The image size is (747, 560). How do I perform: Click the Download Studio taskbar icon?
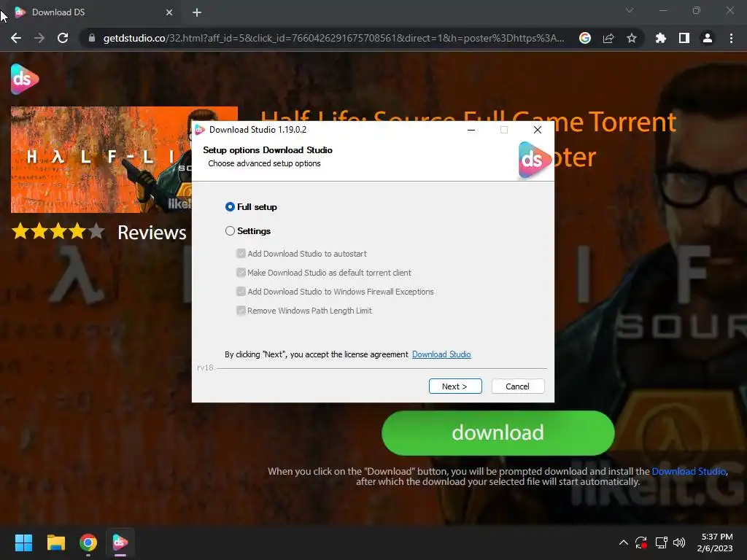click(x=120, y=542)
